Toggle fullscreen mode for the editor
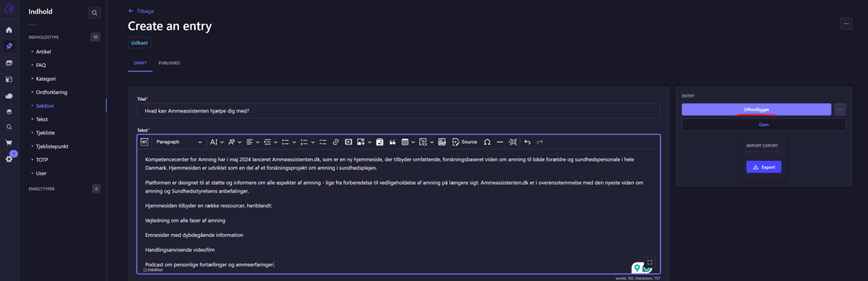Screen dimensions: 868x281 point(650,263)
